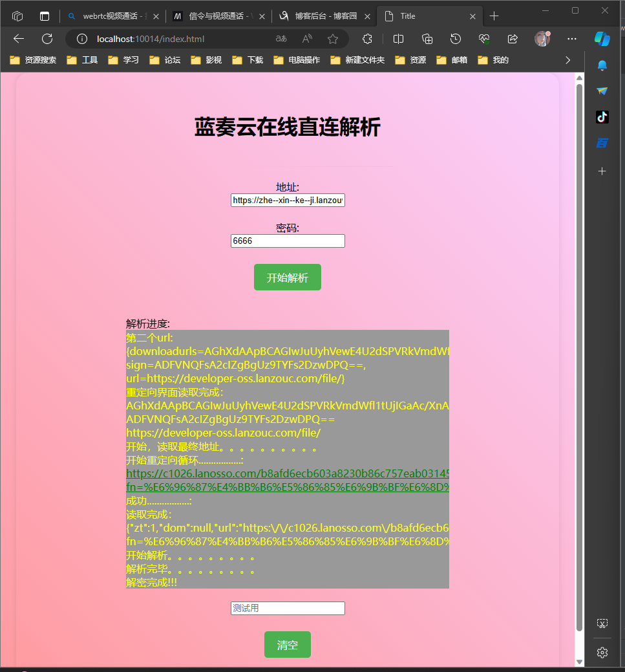Close the Title tab
The height and width of the screenshot is (672, 625).
click(472, 16)
